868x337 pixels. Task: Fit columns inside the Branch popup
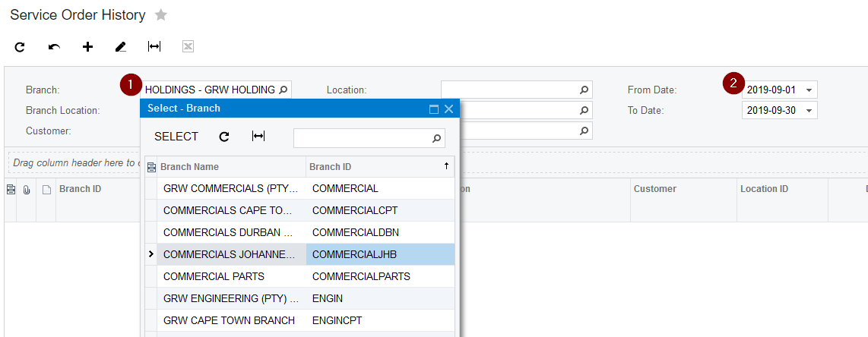pos(258,137)
